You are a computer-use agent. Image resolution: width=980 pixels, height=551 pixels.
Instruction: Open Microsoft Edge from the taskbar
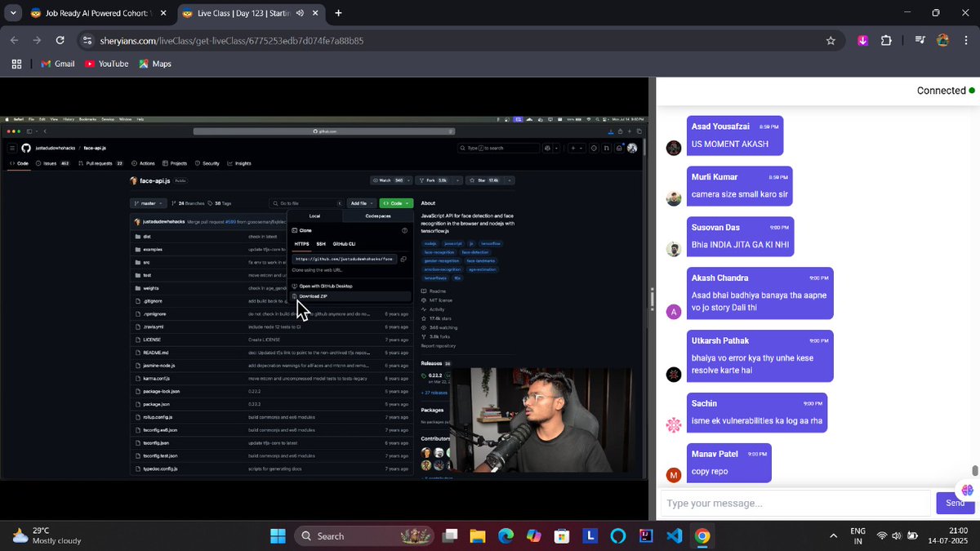506,536
